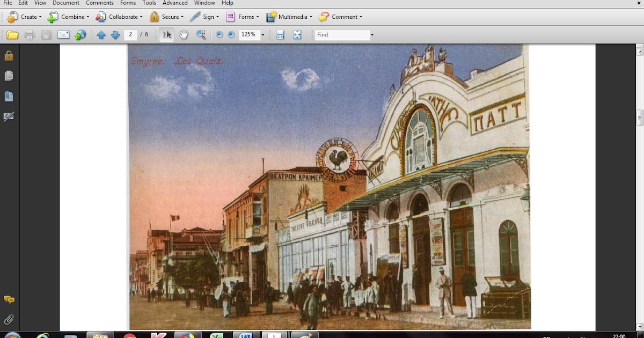The width and height of the screenshot is (644, 338).
Task: Click the Zoom In plus button
Action: tap(231, 35)
